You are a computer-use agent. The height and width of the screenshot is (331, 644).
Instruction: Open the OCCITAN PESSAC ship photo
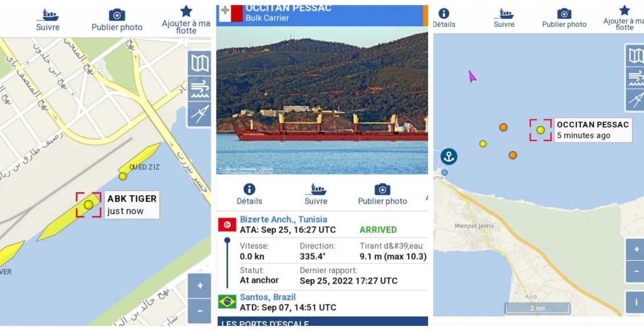point(322,101)
